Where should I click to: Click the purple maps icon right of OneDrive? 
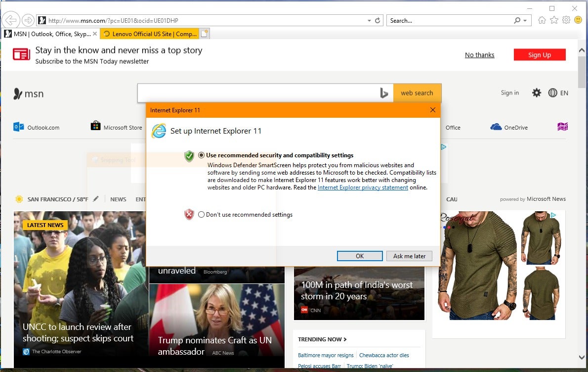pos(562,127)
